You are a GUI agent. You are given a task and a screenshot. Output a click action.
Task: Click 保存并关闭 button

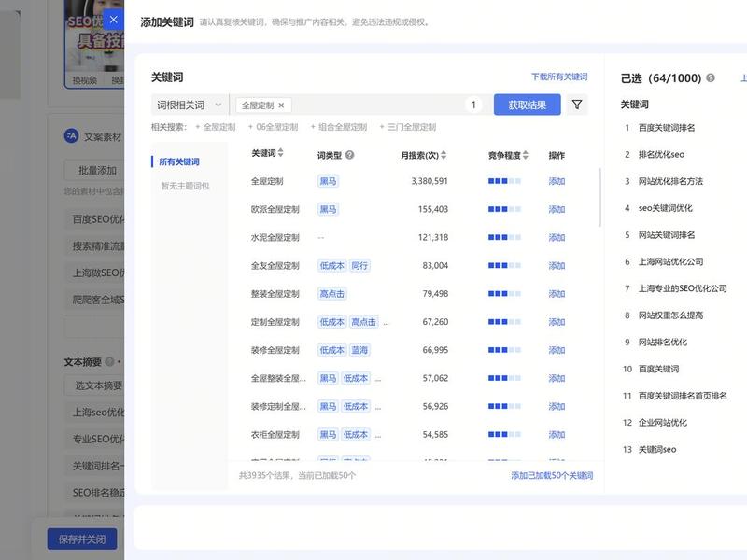click(x=82, y=539)
